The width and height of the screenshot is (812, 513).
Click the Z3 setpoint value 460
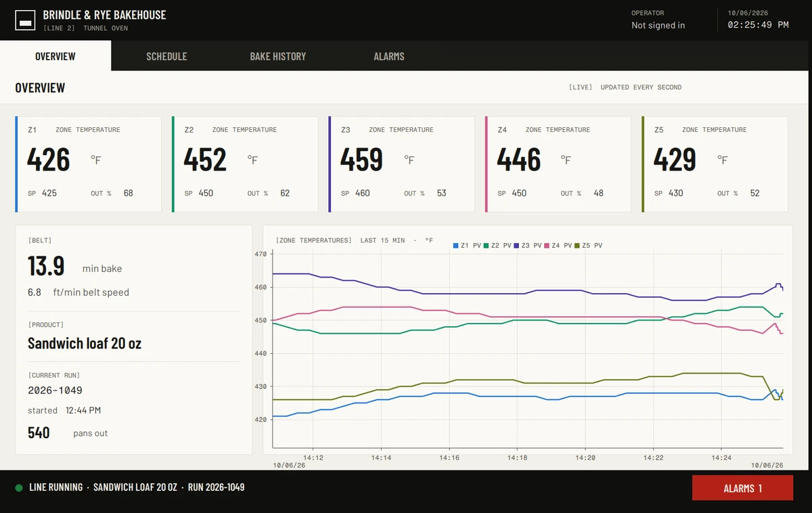click(363, 193)
